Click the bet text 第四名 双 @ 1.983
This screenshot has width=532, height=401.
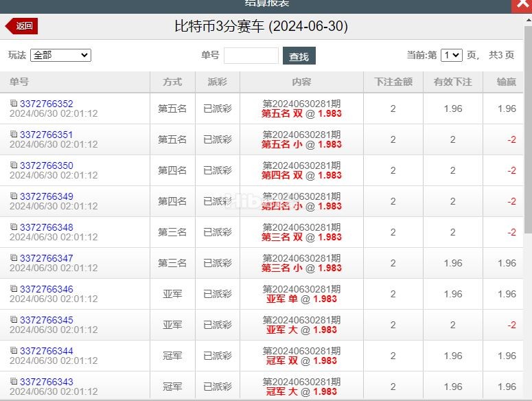click(301, 175)
